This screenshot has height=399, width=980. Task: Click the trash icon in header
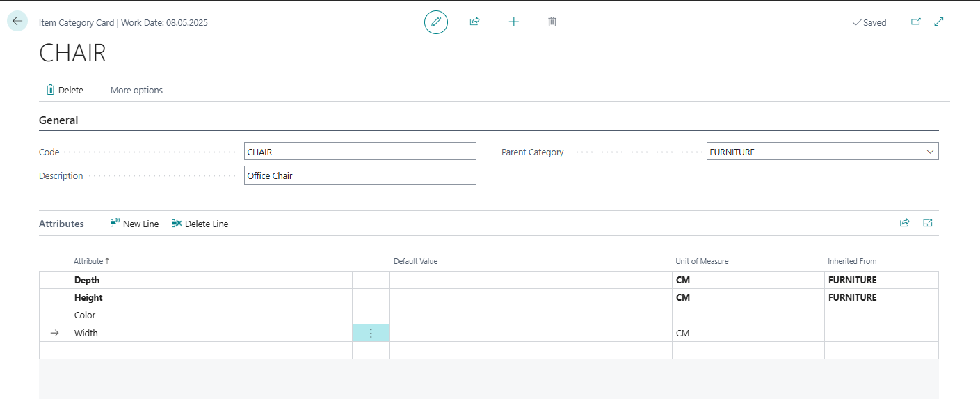click(552, 22)
